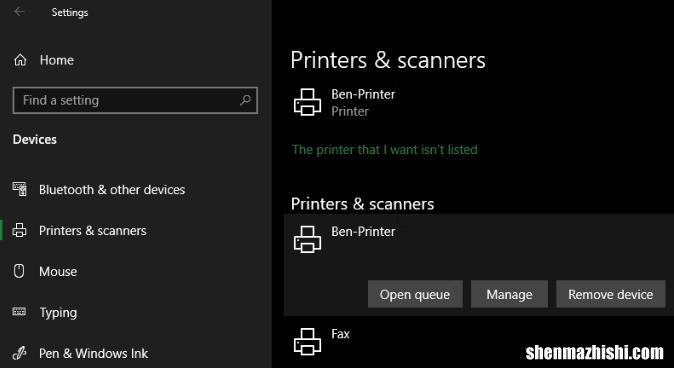Click the Mouse icon in sidebar

(19, 271)
